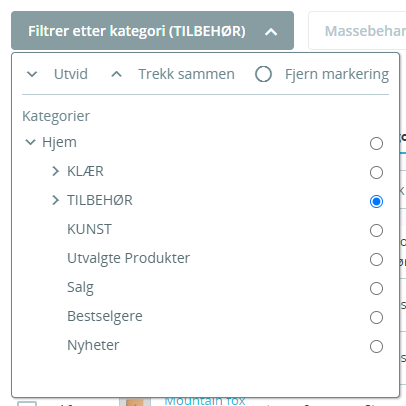
Task: Open the Mountain fox product link
Action: pyautogui.click(x=205, y=401)
